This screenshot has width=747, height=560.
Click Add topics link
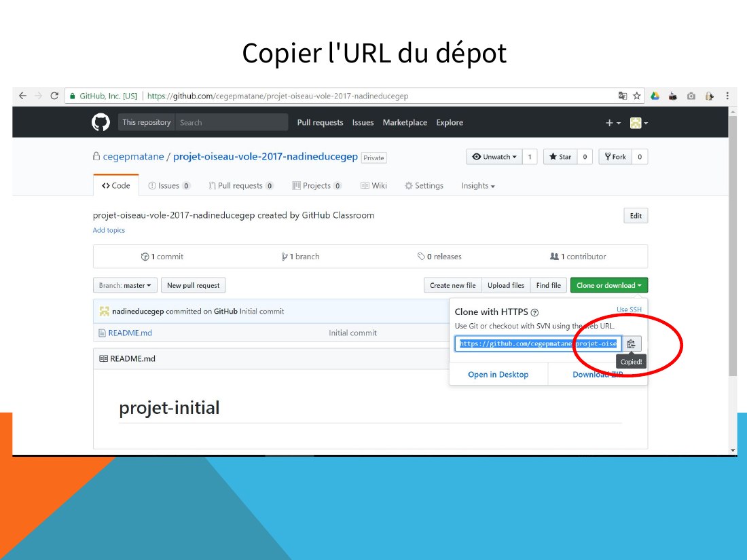(109, 230)
